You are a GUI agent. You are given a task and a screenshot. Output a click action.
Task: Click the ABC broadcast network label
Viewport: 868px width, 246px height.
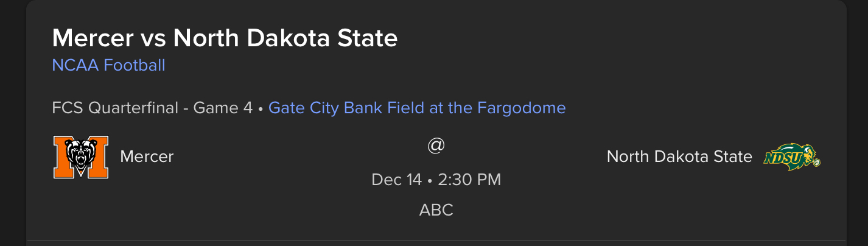tap(436, 210)
